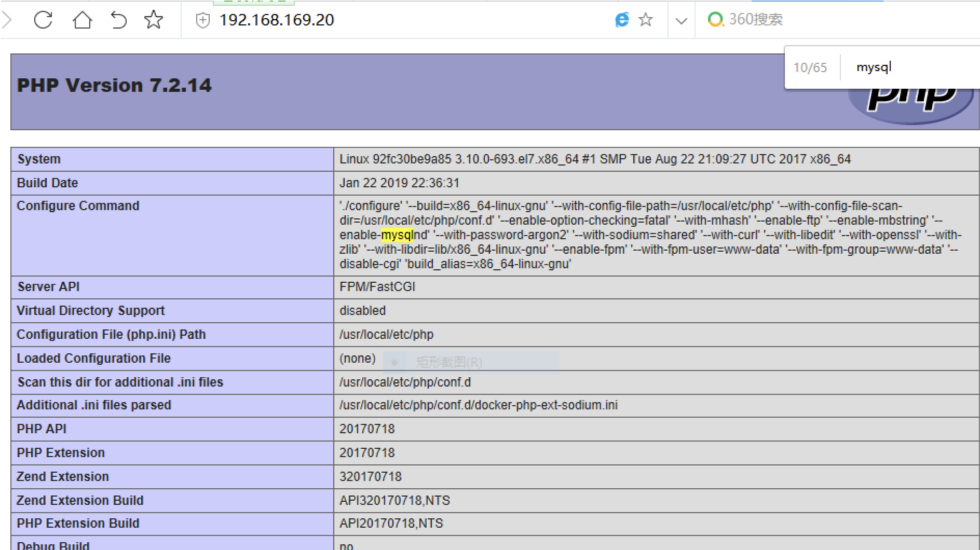Select the Zend Extension Build label
Screen dimensions: 980x550
click(80, 501)
